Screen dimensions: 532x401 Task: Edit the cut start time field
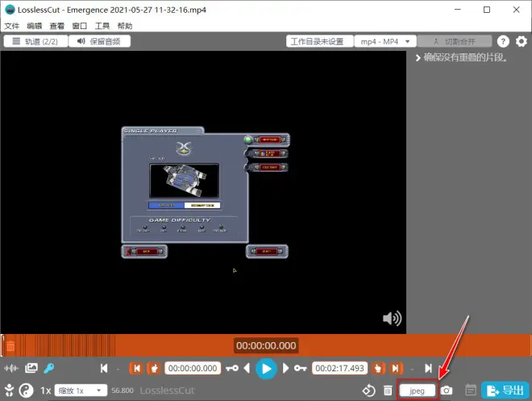click(x=193, y=369)
